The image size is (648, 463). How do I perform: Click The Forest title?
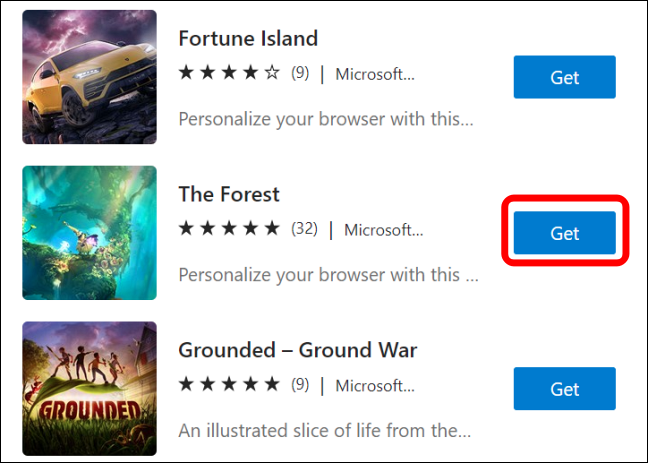[x=229, y=194]
